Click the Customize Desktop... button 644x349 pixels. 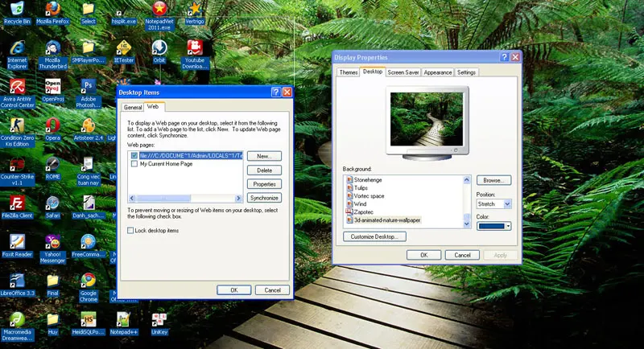click(374, 236)
